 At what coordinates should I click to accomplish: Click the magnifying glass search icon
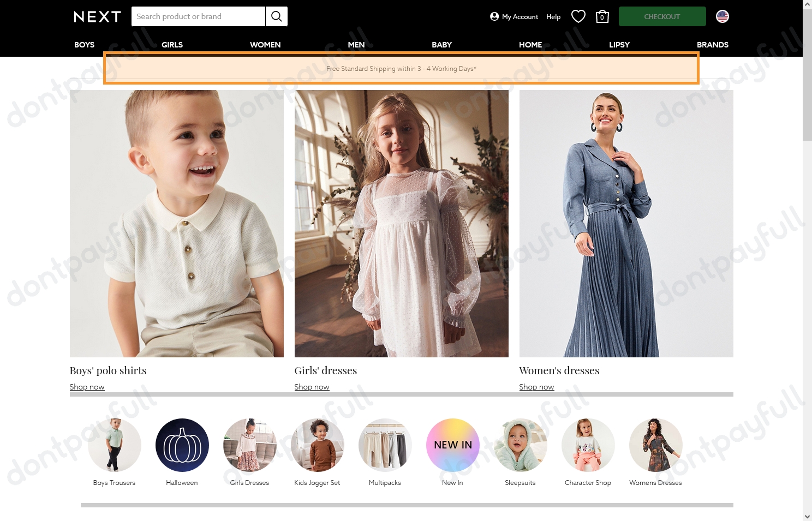click(277, 16)
